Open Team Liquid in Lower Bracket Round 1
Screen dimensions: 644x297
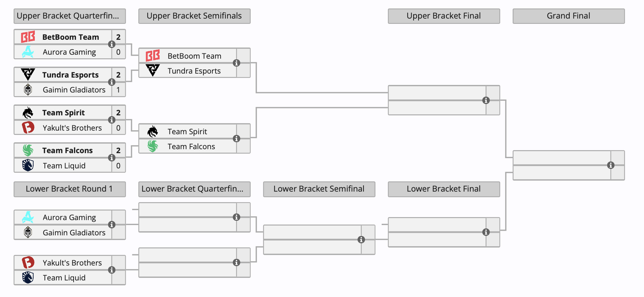[64, 278]
